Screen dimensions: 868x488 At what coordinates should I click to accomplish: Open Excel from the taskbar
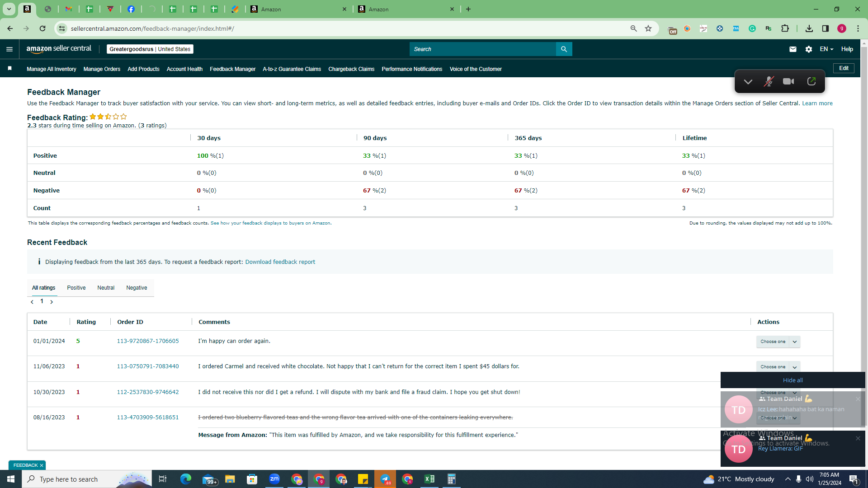(429, 479)
